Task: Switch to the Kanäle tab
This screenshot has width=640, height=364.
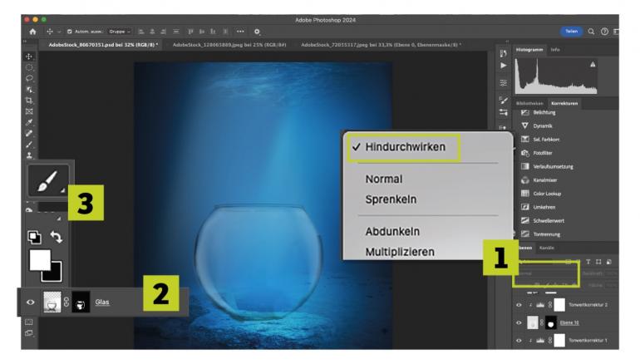Action: [547, 248]
